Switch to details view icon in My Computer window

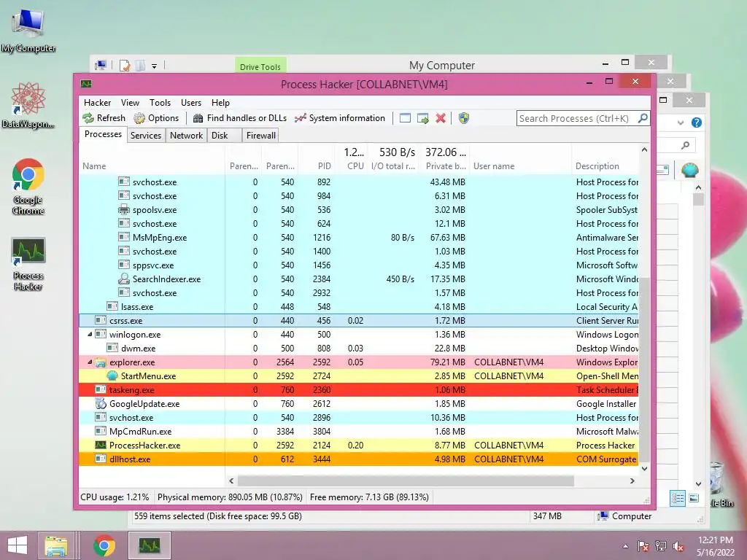678,499
